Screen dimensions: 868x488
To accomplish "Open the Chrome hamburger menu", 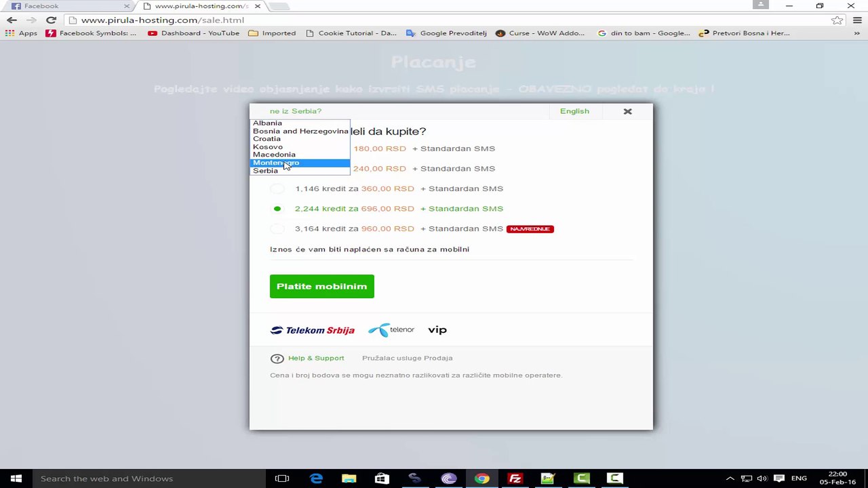I will [857, 20].
